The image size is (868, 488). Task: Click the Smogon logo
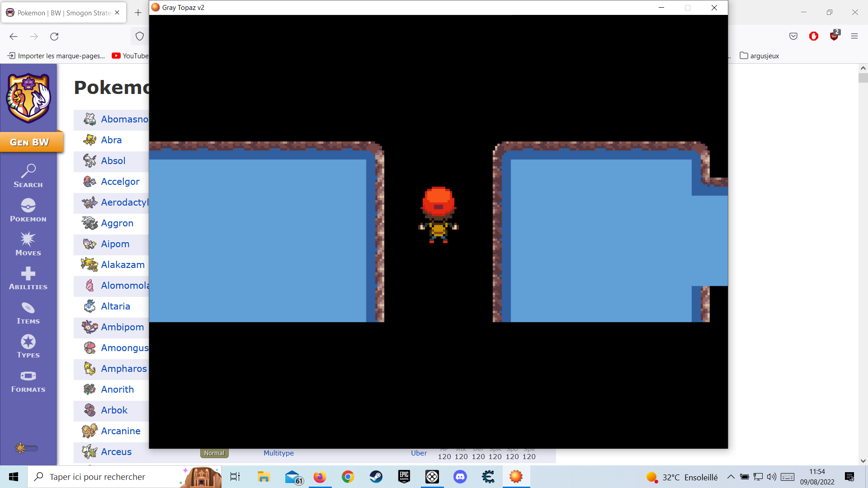28,98
